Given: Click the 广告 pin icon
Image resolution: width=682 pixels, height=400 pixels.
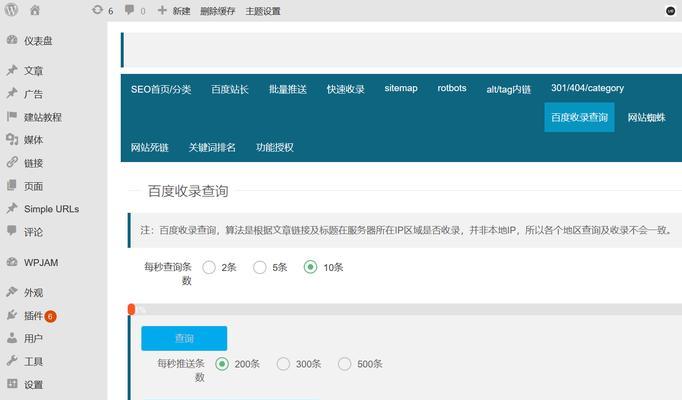Looking at the screenshot, I should pos(12,93).
